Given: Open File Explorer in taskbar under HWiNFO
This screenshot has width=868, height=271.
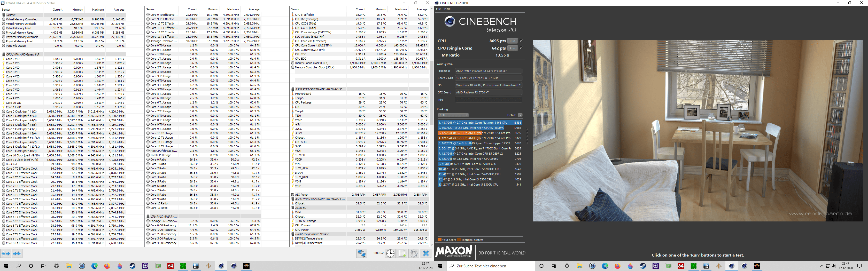Looking at the screenshot, I should pos(69,266).
